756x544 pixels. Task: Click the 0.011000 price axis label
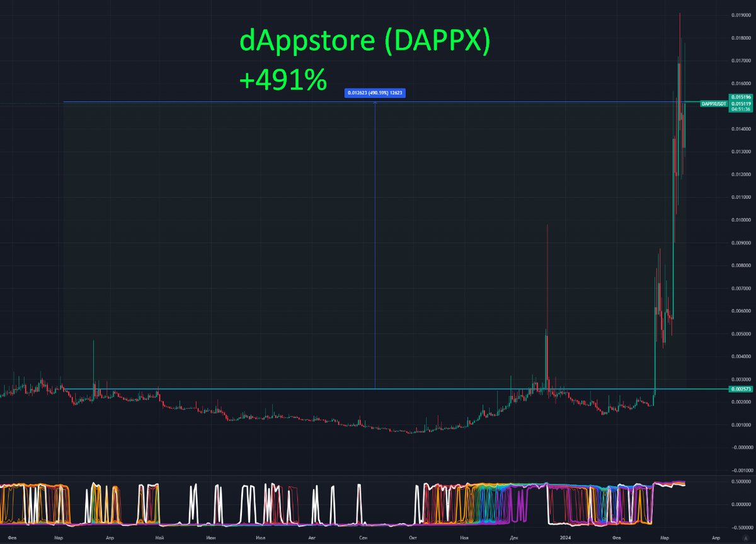(742, 197)
